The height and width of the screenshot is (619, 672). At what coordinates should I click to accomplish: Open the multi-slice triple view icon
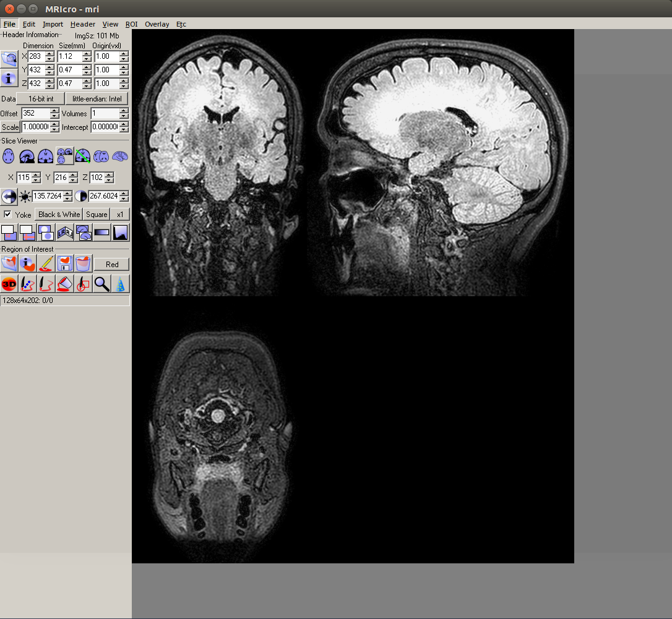pyautogui.click(x=64, y=156)
